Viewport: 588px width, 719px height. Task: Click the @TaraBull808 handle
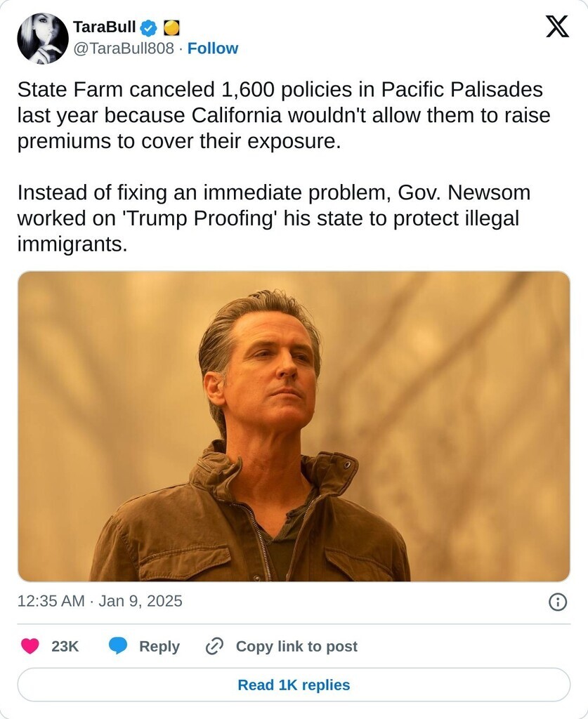pyautogui.click(x=124, y=48)
